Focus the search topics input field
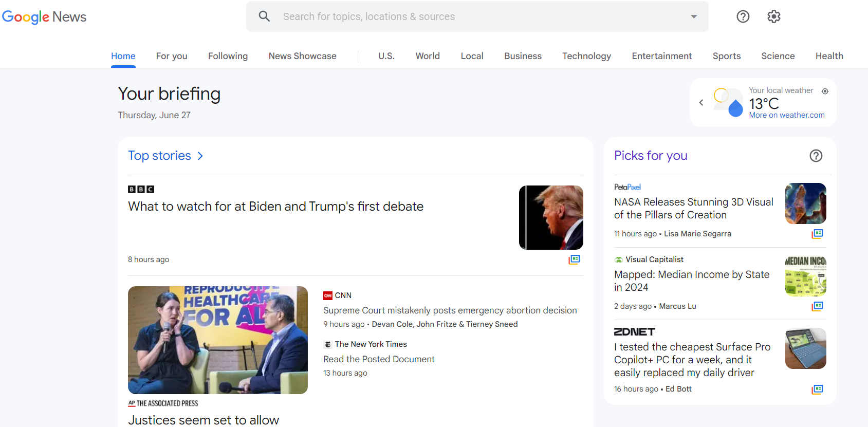 (x=478, y=16)
